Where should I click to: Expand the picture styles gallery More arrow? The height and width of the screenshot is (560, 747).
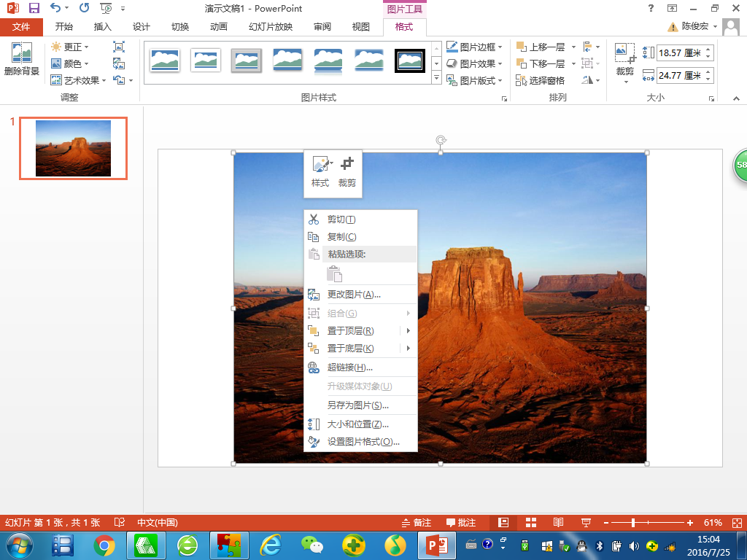point(436,77)
